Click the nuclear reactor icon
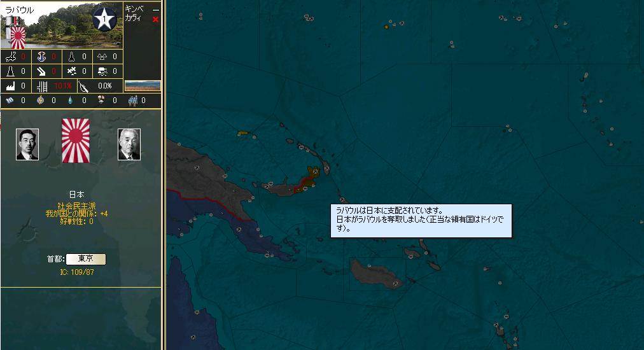 102,56
